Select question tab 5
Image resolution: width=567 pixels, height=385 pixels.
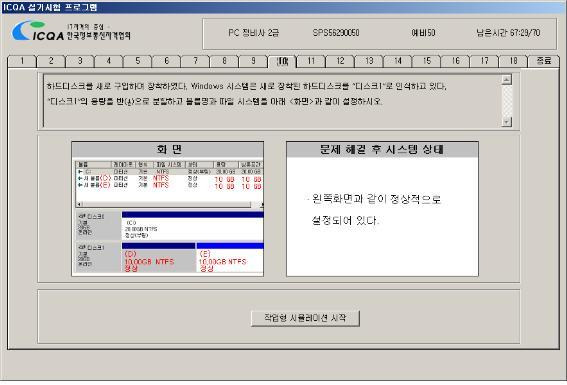(138, 61)
